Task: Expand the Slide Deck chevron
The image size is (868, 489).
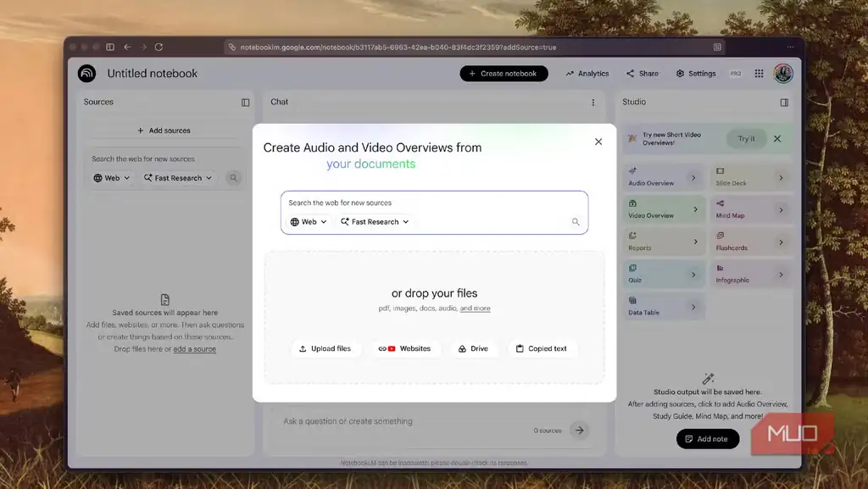Action: click(781, 178)
